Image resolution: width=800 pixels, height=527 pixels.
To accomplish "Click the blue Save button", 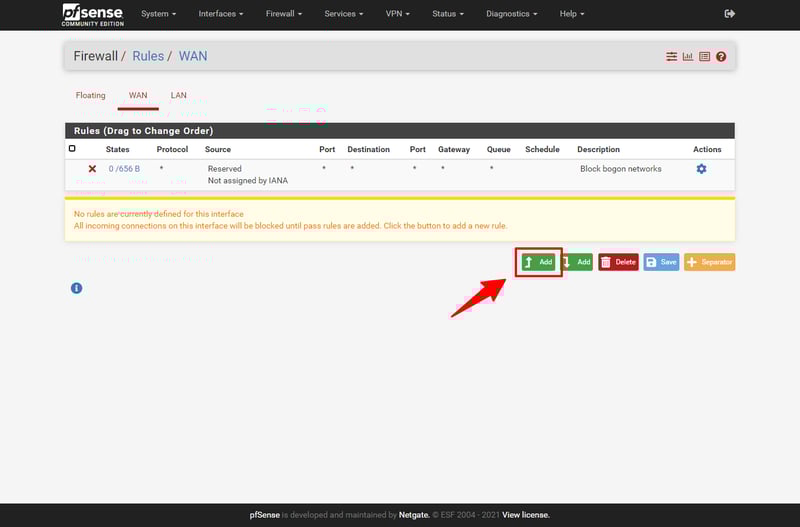I will pos(661,262).
